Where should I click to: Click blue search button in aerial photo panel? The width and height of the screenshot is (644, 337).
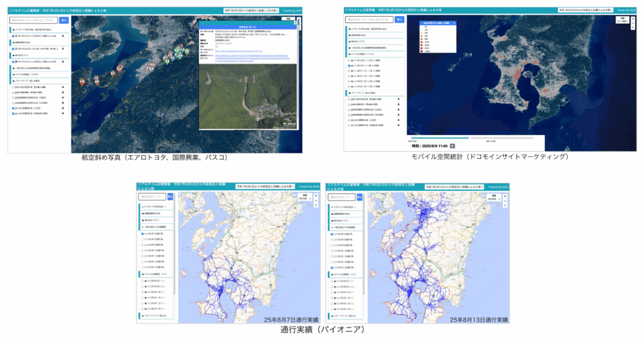(63, 20)
